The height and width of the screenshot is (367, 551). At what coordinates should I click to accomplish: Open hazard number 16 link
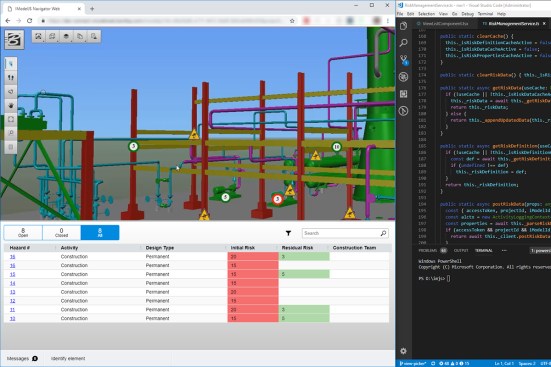pyautogui.click(x=12, y=257)
